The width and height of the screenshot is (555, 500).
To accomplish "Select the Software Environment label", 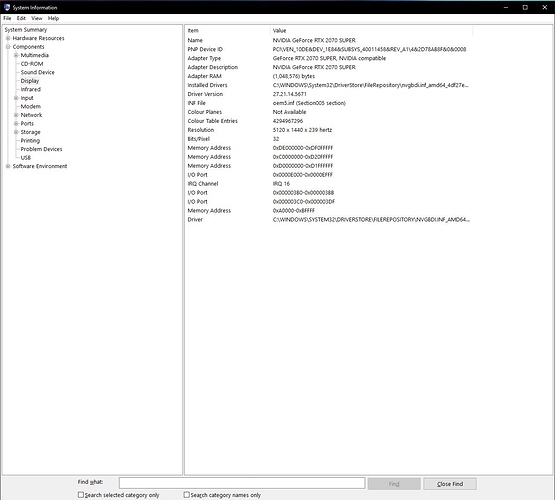I will point(40,166).
